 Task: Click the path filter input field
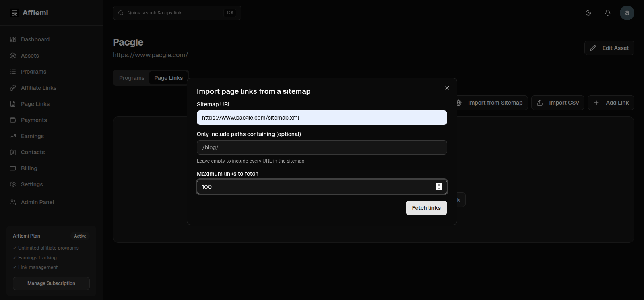pyautogui.click(x=322, y=147)
